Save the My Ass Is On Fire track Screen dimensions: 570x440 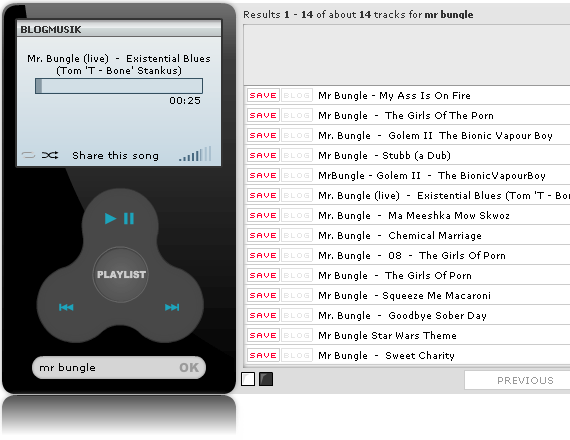point(263,96)
